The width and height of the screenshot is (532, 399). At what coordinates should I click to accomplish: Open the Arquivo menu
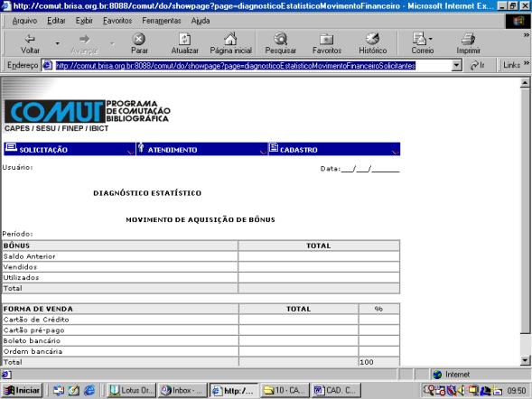click(24, 21)
